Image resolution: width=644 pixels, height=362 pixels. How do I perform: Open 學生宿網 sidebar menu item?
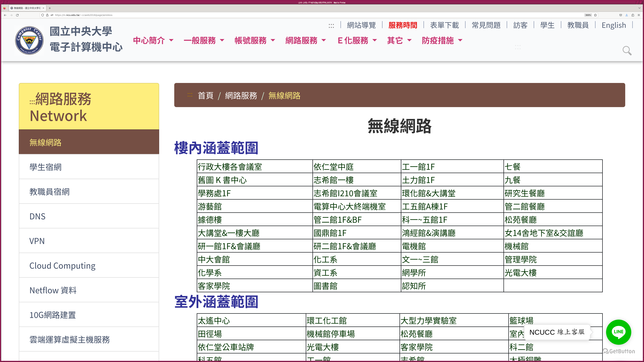click(x=45, y=167)
